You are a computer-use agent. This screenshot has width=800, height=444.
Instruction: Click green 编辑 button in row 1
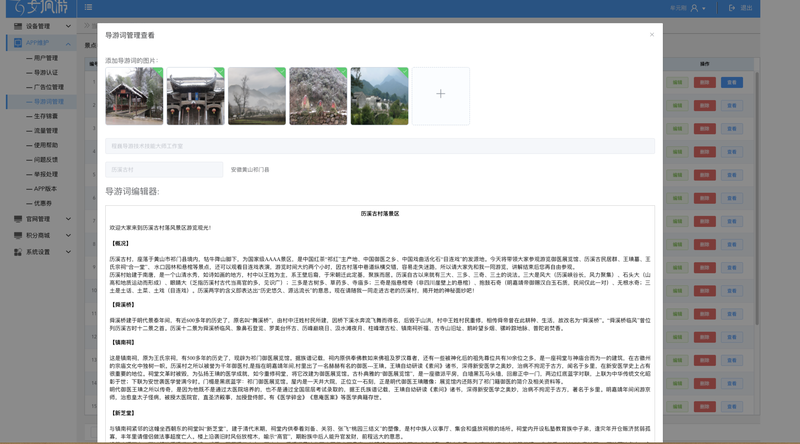point(677,82)
